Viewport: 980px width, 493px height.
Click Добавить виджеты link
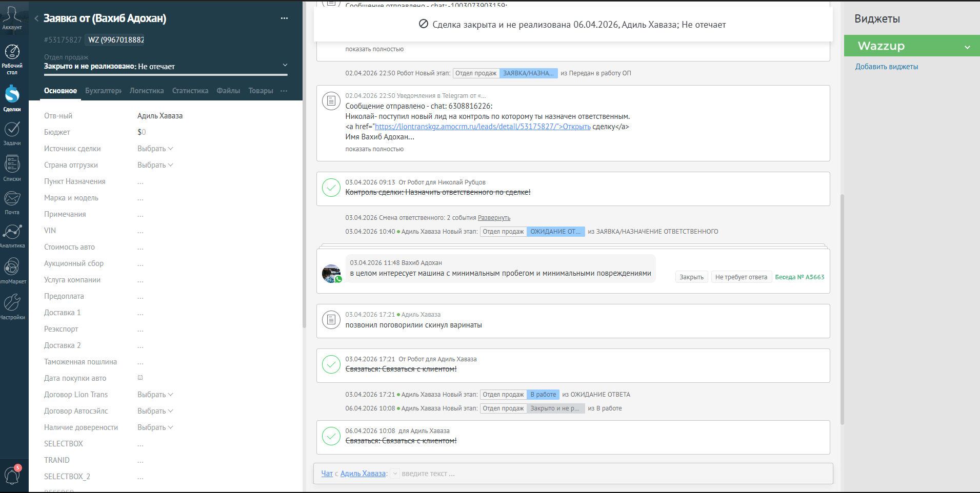(x=886, y=67)
